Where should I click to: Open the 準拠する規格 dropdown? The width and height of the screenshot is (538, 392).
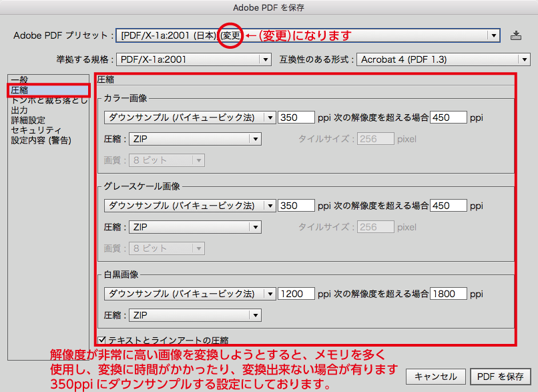pos(194,59)
